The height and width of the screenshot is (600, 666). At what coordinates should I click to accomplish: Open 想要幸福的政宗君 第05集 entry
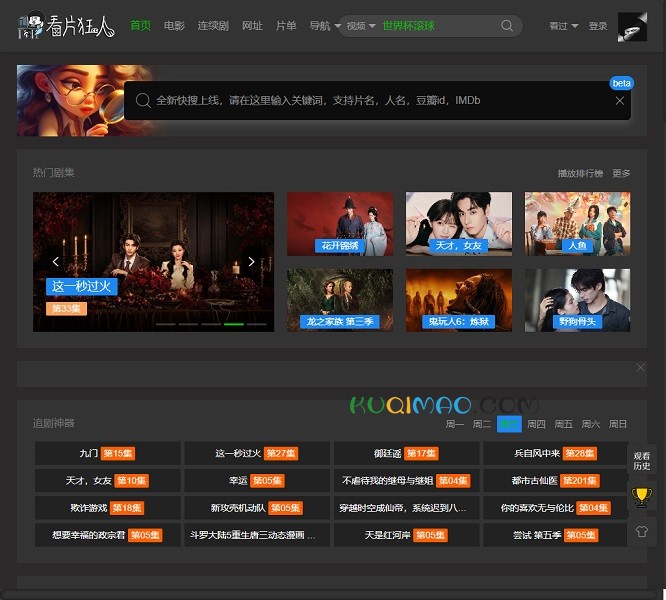pyautogui.click(x=107, y=535)
